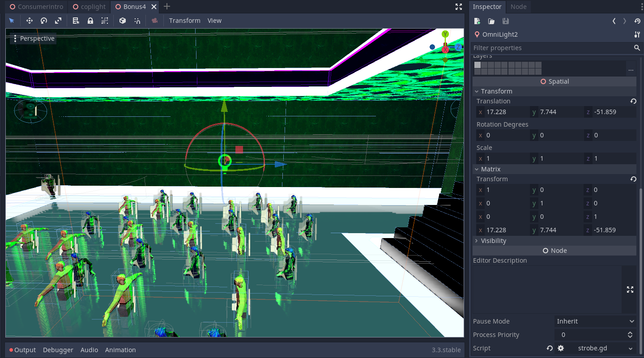Open the object history list clock icon
The height and width of the screenshot is (358, 644).
tap(637, 21)
